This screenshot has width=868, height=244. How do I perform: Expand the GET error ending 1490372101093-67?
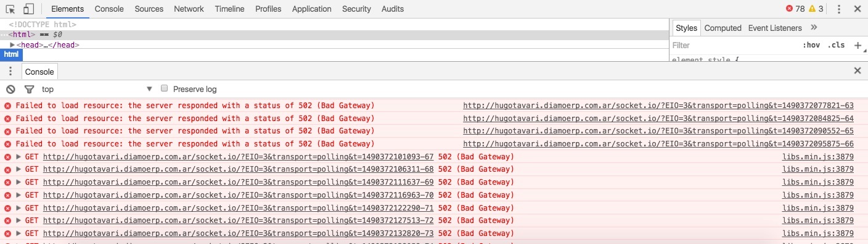click(18, 157)
